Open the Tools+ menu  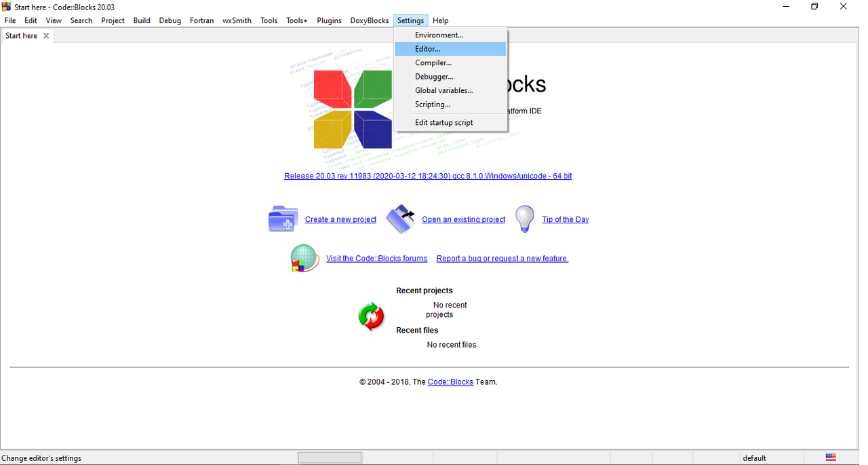(297, 20)
